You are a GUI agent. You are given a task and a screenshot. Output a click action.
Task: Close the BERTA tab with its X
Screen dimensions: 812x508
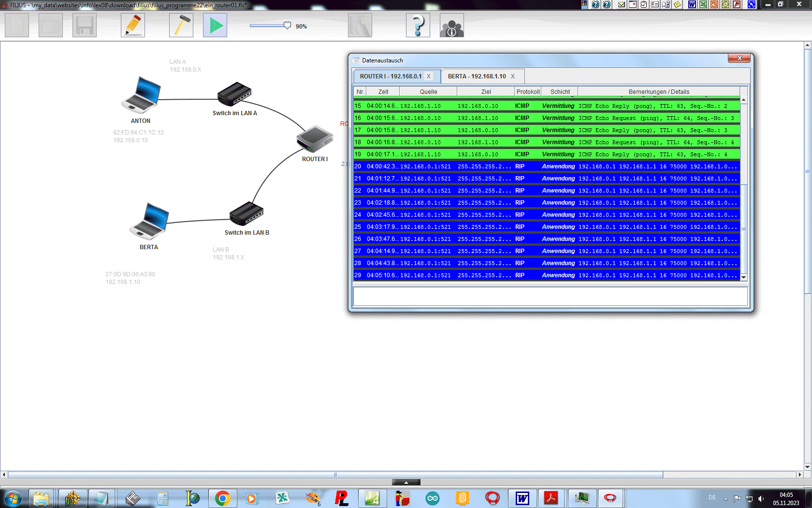pyautogui.click(x=513, y=76)
